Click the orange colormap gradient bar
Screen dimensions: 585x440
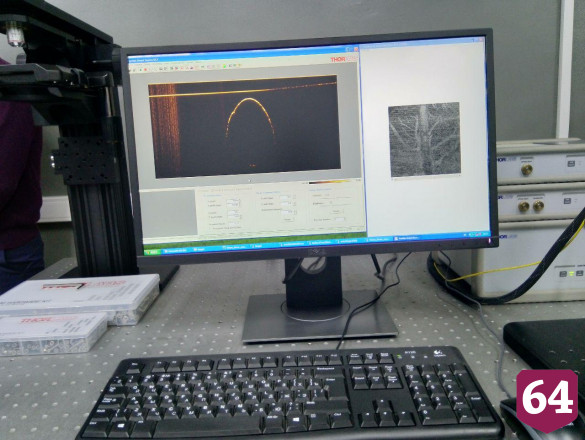(x=330, y=182)
